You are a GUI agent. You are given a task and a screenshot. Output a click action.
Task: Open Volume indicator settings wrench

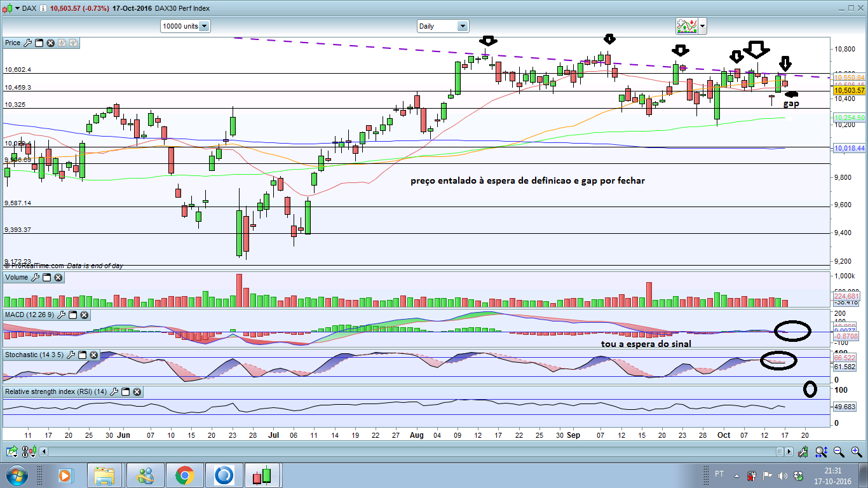tap(35, 278)
